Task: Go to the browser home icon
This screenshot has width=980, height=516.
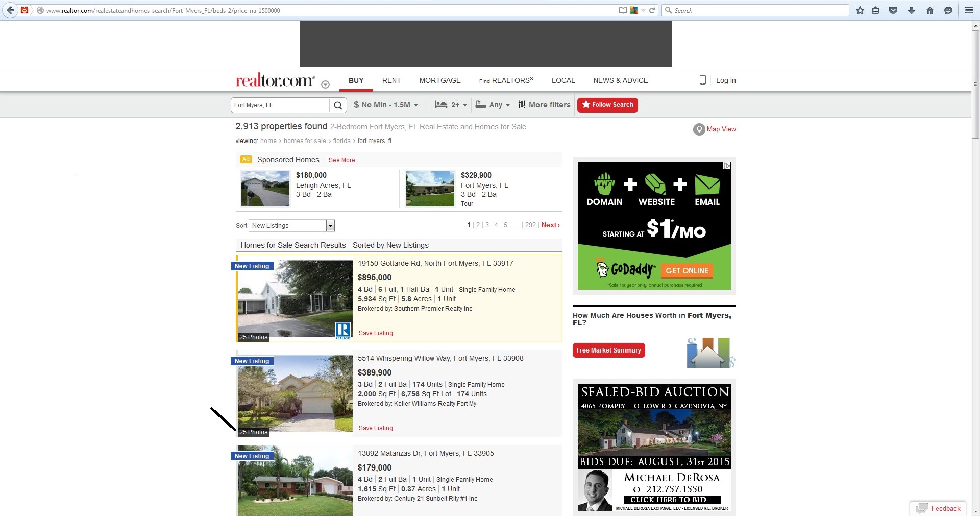Action: pos(930,10)
